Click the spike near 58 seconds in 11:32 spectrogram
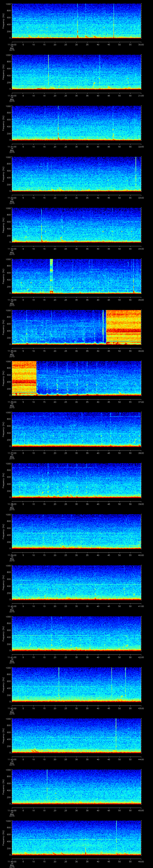 [136, 174]
